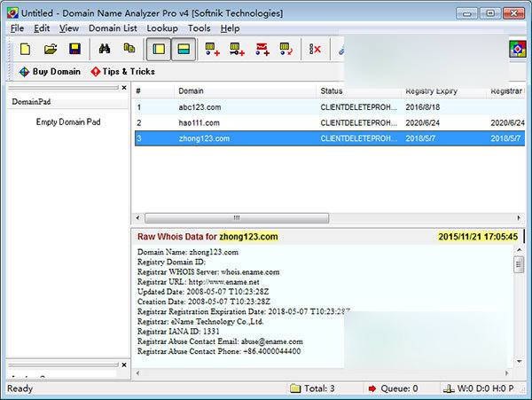Close the DomainPad panel with X
The width and height of the screenshot is (532, 400).
click(124, 88)
